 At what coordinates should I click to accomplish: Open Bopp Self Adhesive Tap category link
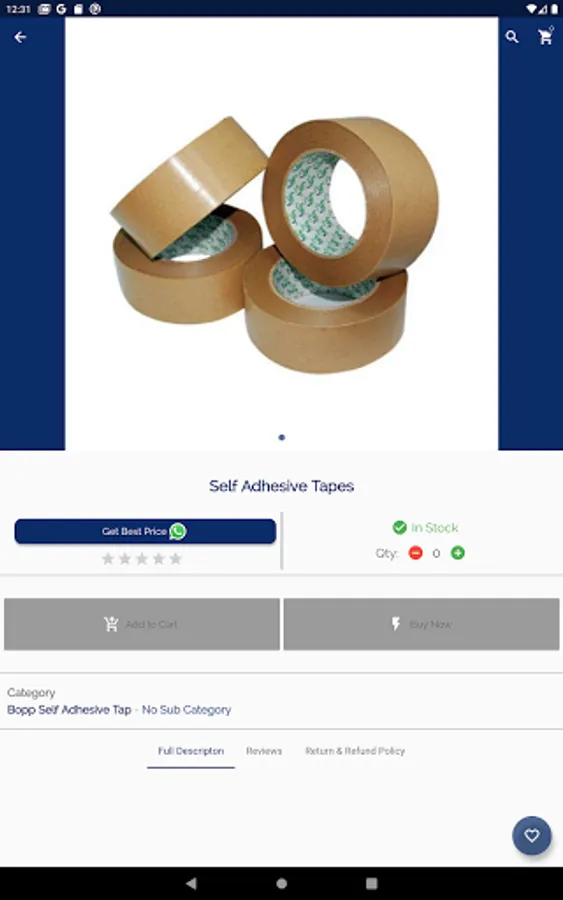click(x=69, y=710)
